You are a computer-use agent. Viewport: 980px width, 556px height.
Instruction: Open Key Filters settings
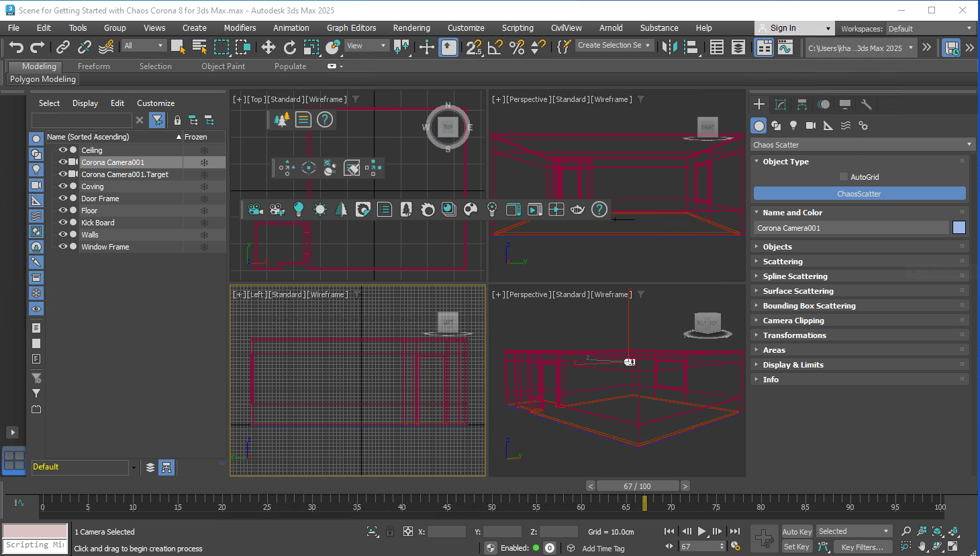(x=863, y=547)
